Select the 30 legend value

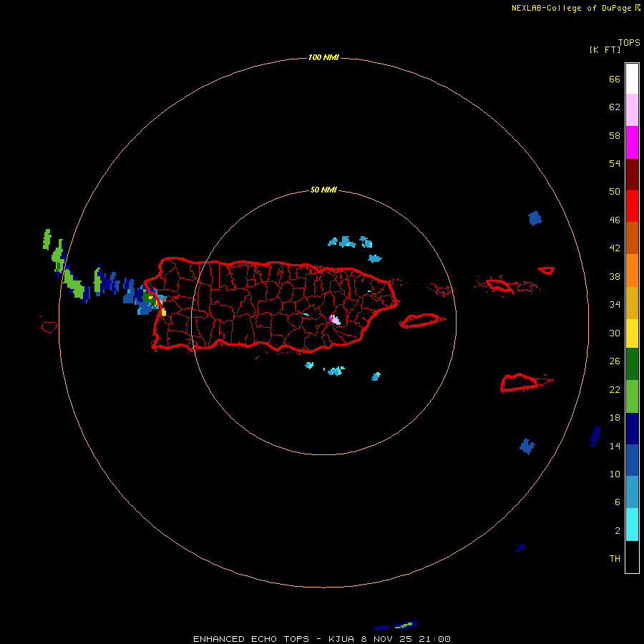615,333
